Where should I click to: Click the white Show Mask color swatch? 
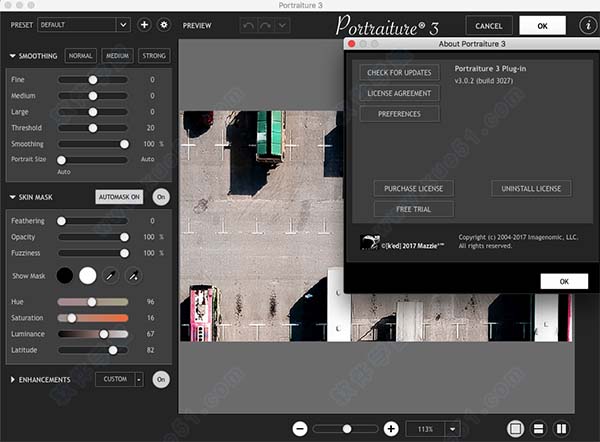(87, 275)
